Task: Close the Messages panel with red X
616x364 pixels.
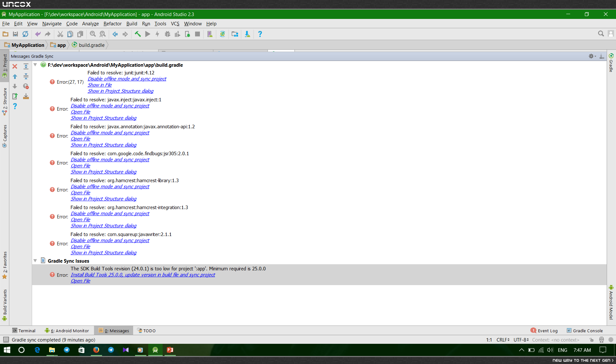Action: [x=15, y=66]
